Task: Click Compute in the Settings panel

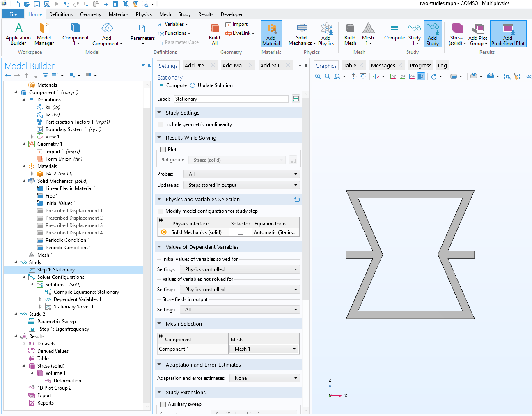Action: tap(173, 85)
